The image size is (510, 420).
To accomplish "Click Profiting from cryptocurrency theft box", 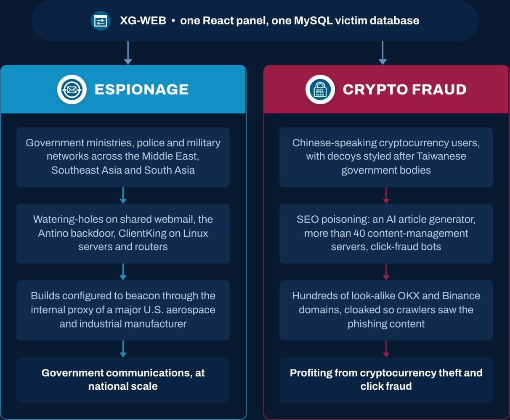I will tap(386, 380).
